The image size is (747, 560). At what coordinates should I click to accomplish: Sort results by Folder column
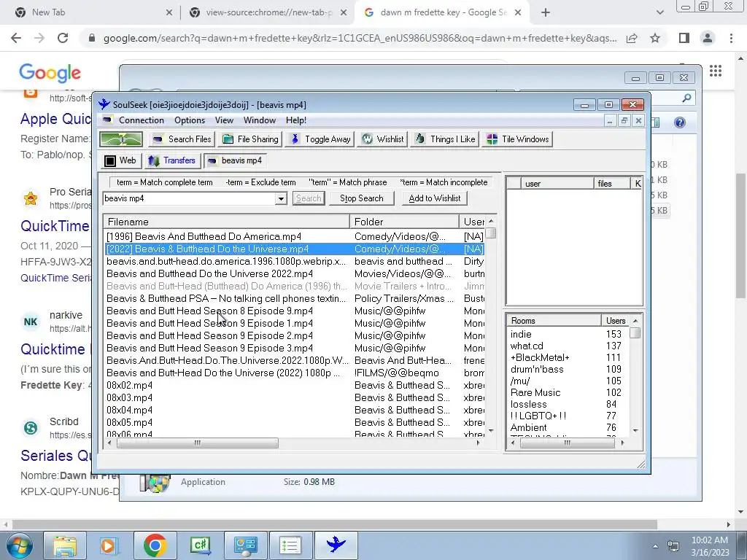coord(404,222)
